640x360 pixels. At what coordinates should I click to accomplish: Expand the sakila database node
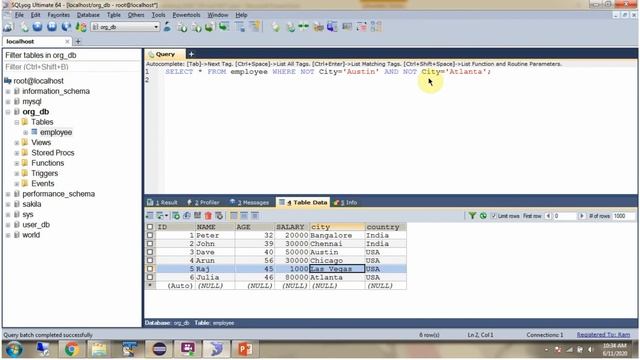(8, 204)
